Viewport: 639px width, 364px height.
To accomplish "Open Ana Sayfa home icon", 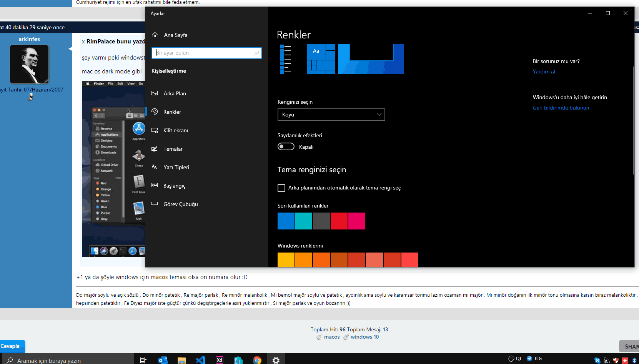I will point(155,35).
